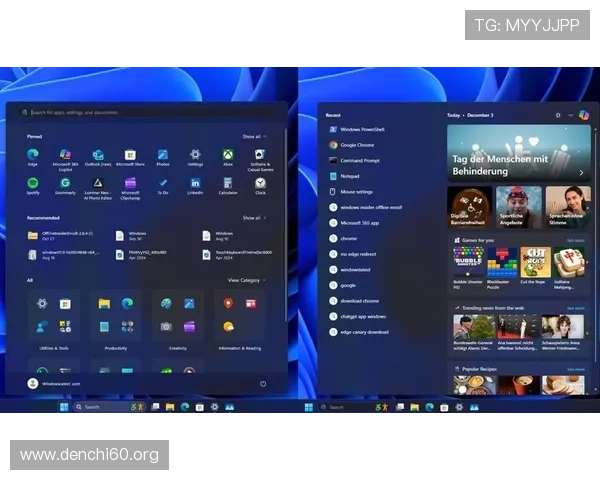Select Command Prompt in Recent list
Image resolution: width=600 pixels, height=480 pixels.
[358, 160]
